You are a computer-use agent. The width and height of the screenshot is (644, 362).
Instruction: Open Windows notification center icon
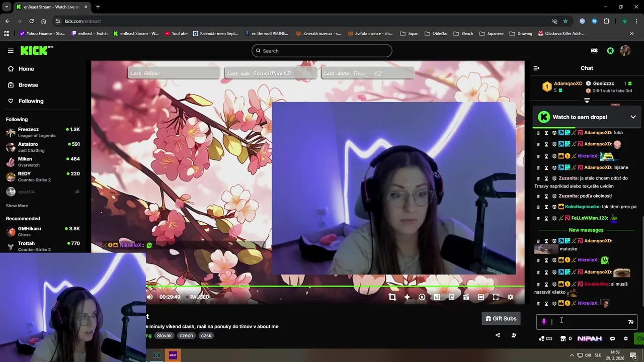[633, 355]
